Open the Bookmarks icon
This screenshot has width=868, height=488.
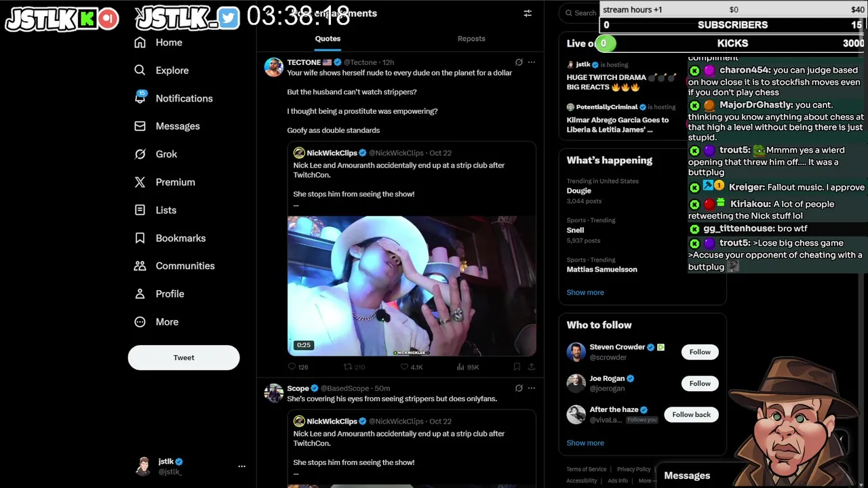pos(140,238)
